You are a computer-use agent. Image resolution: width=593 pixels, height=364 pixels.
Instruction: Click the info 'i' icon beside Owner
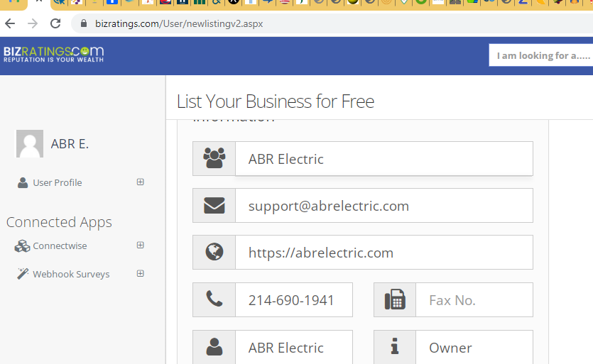click(x=395, y=346)
